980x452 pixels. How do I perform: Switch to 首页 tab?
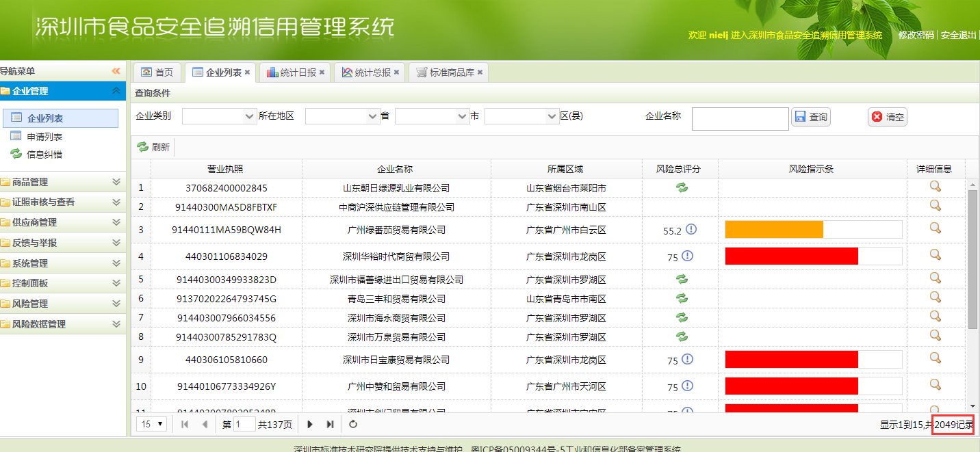157,72
